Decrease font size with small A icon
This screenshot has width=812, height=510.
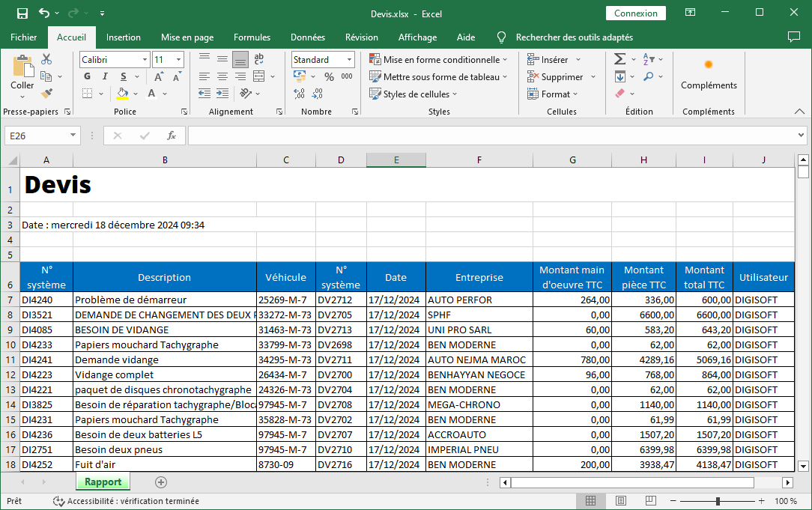tap(177, 76)
